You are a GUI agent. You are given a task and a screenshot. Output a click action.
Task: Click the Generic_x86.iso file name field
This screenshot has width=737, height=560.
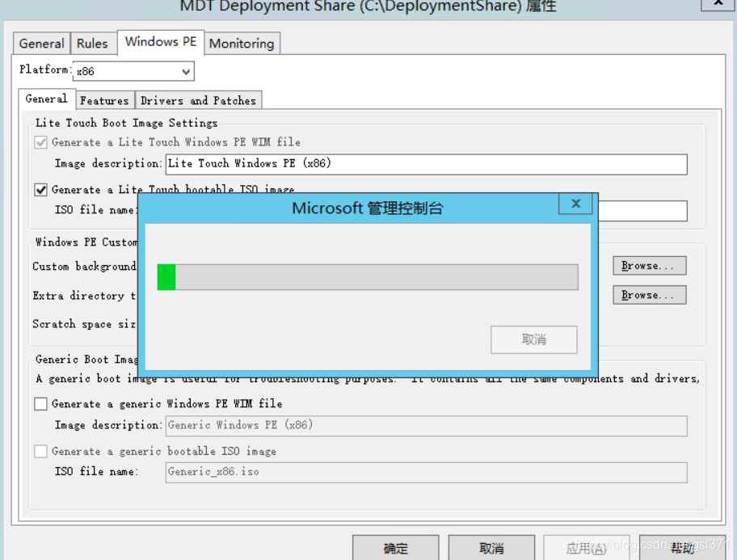pyautogui.click(x=427, y=472)
